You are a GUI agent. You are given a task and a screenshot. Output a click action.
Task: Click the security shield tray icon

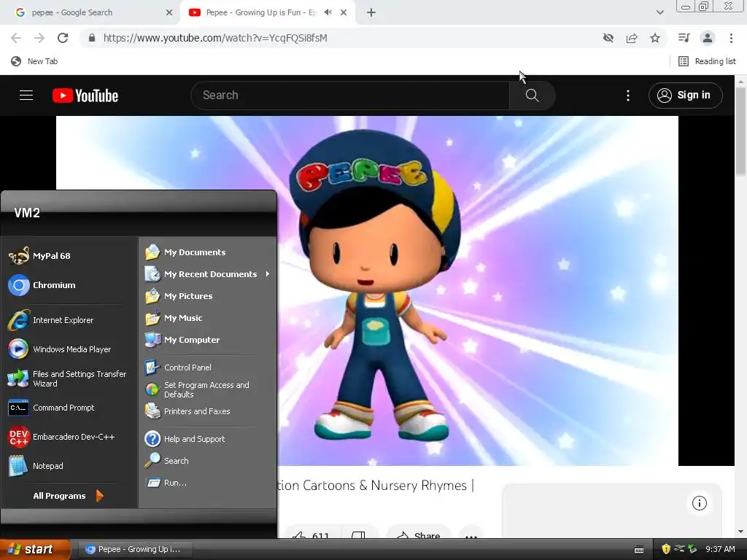pos(666,549)
